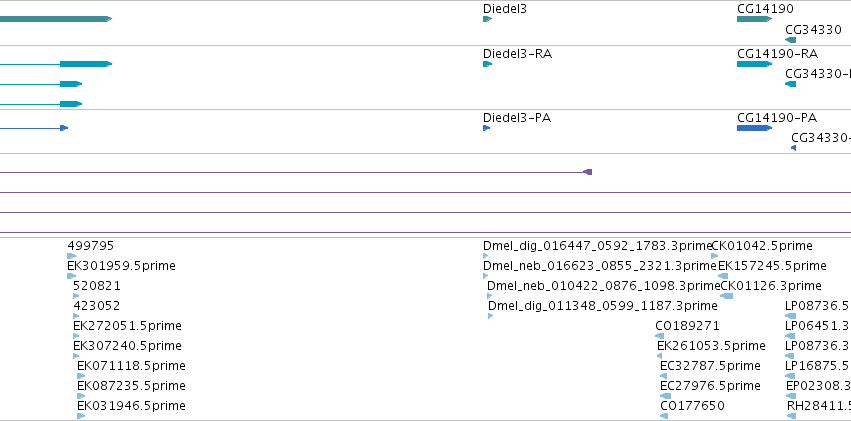Select the exon block ending the topmost gene arrow
The width and height of the screenshot is (851, 421).
tap(56, 19)
